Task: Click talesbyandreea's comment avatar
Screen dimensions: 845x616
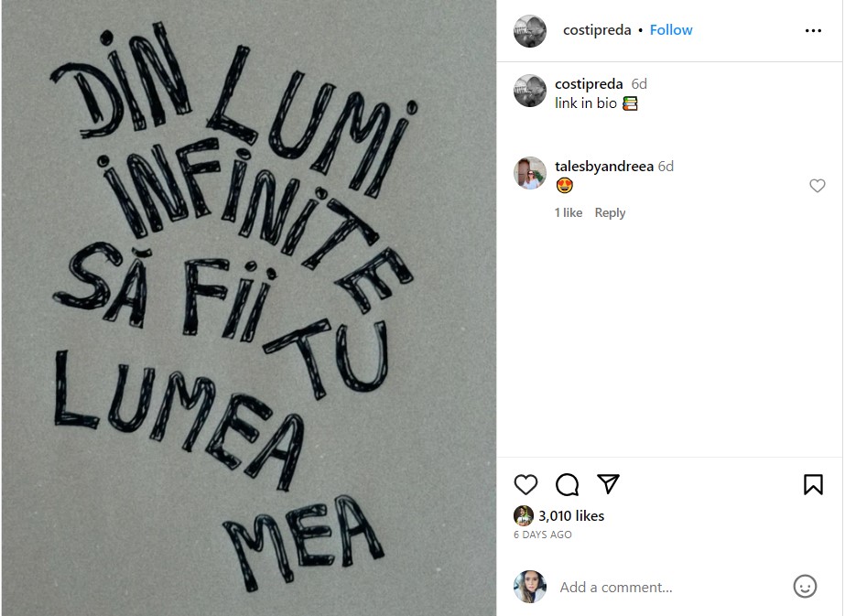Action: (530, 173)
